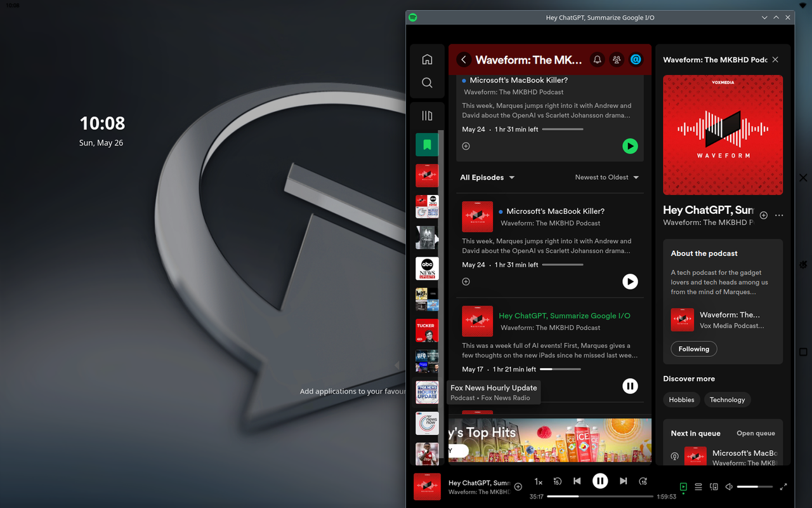Go to Spotify Home
The image size is (812, 508).
coord(427,59)
